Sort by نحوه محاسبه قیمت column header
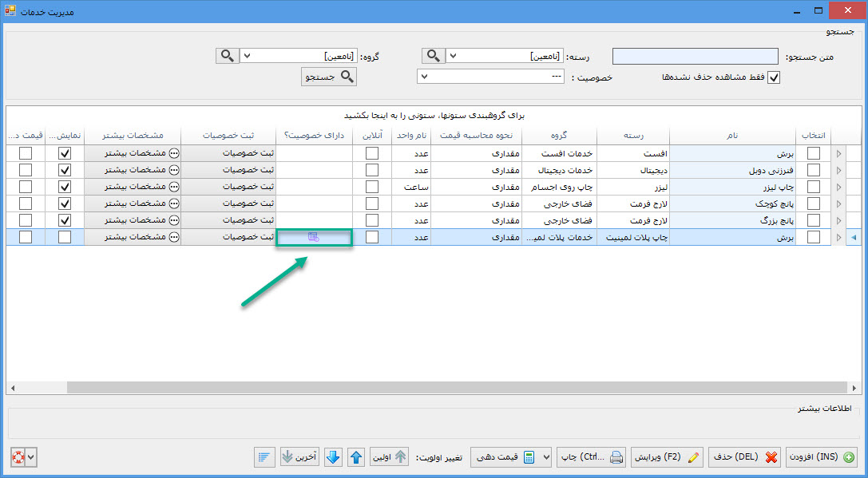 [476, 136]
